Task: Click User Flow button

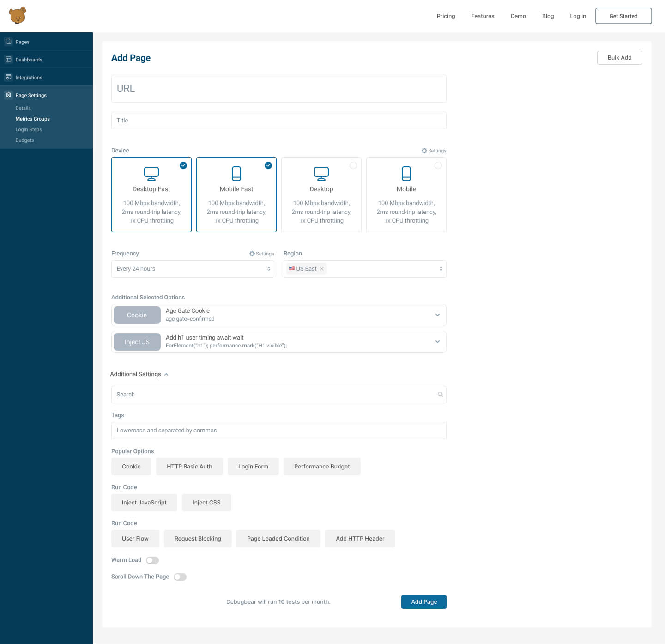Action: 135,539
